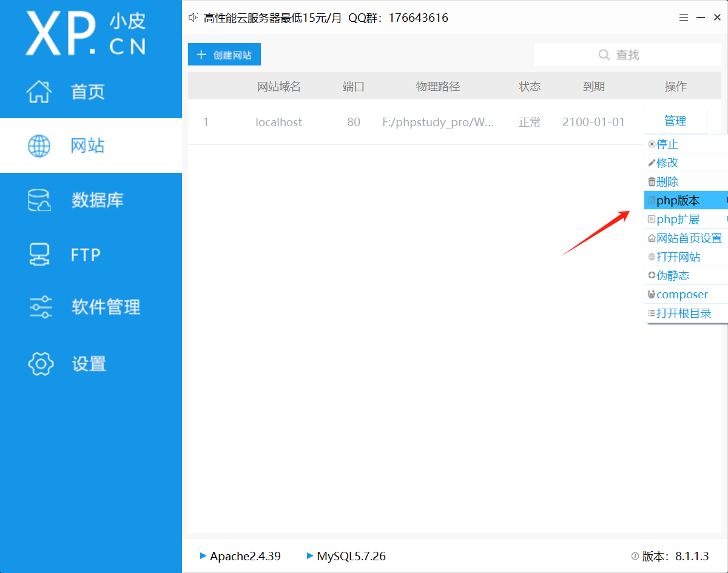Image resolution: width=728 pixels, height=573 pixels.
Task: Click the 物理路径 column header
Action: (x=438, y=87)
